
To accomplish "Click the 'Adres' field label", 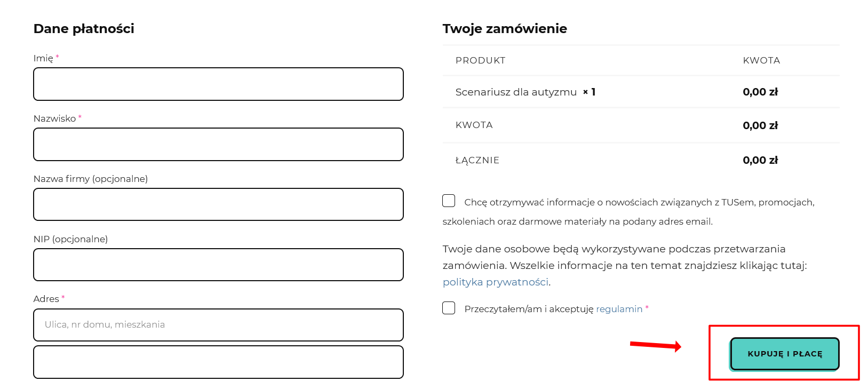I will 46,299.
